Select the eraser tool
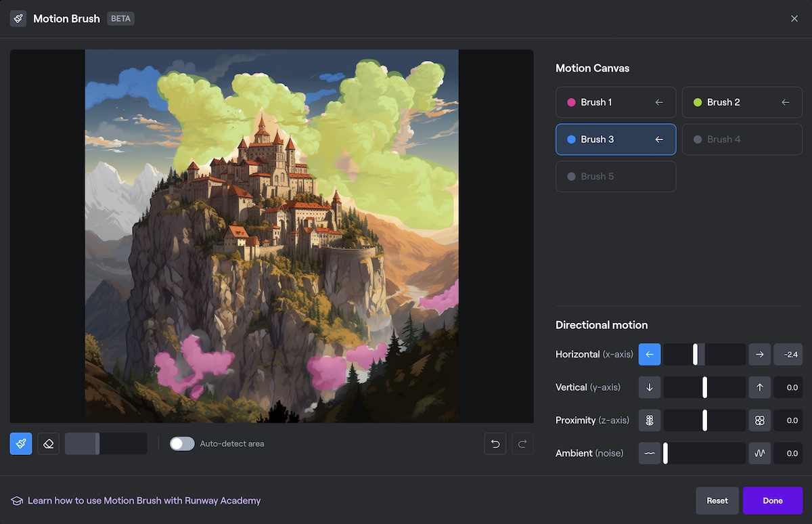 pos(48,443)
